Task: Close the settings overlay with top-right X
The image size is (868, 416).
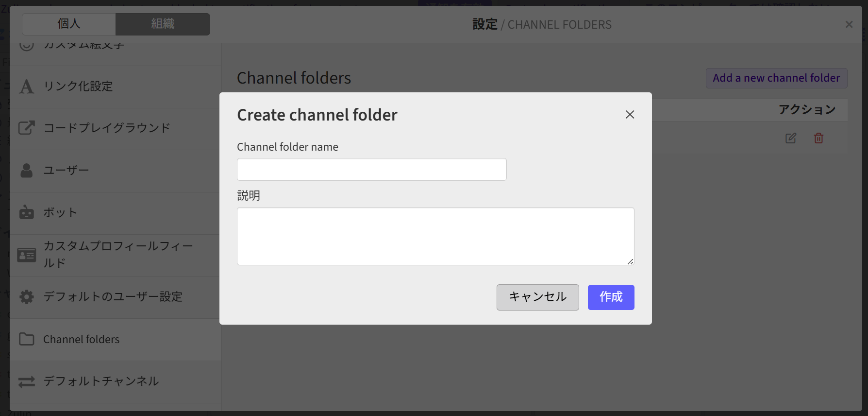Action: [849, 24]
